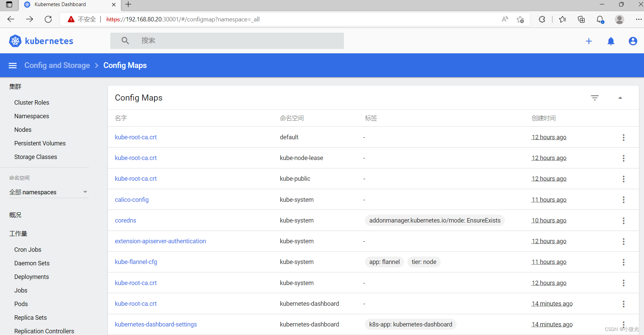
Task: Open Cluster Roles in sidebar
Action: [x=32, y=103]
